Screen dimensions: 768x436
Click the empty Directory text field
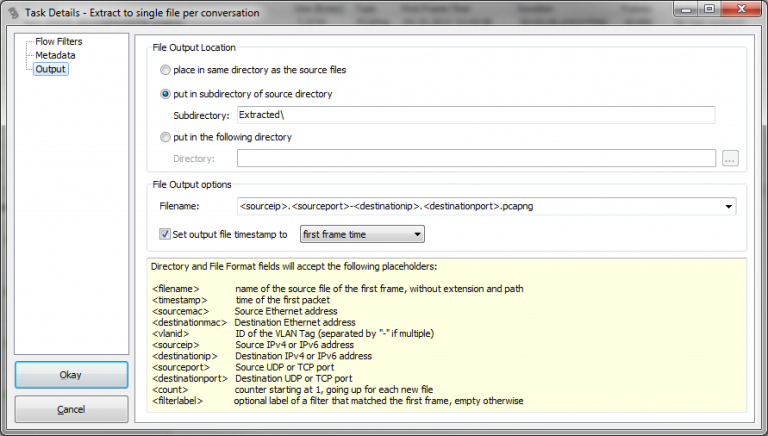pos(475,158)
